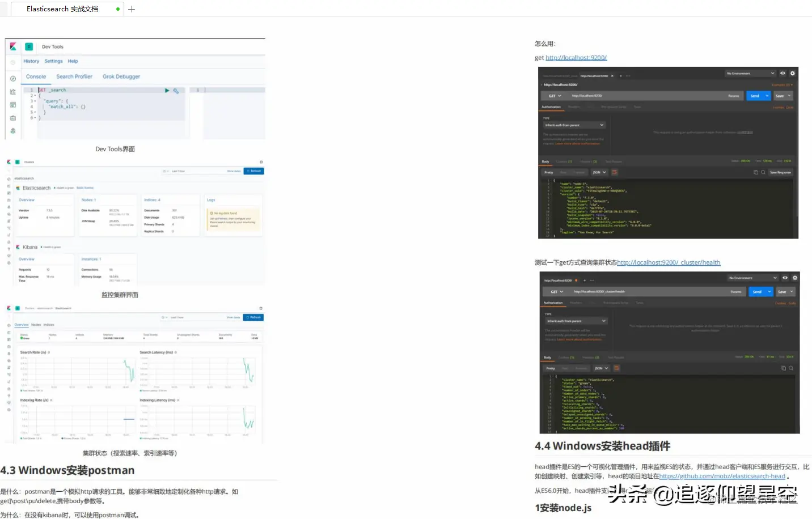Viewport: 812px width, 519px height.
Task: Open the wrench icon beside the play button
Action: (x=176, y=91)
